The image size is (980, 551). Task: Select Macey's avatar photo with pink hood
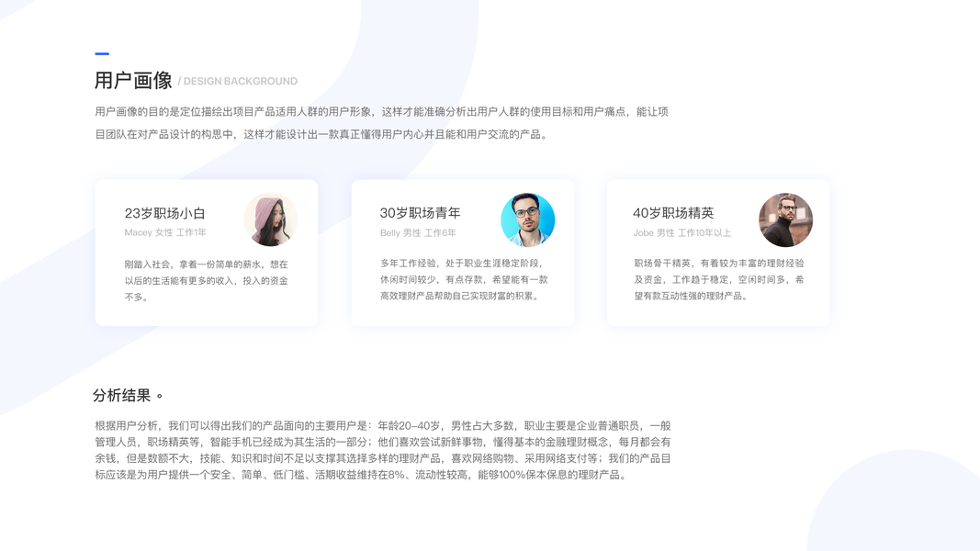(x=271, y=219)
